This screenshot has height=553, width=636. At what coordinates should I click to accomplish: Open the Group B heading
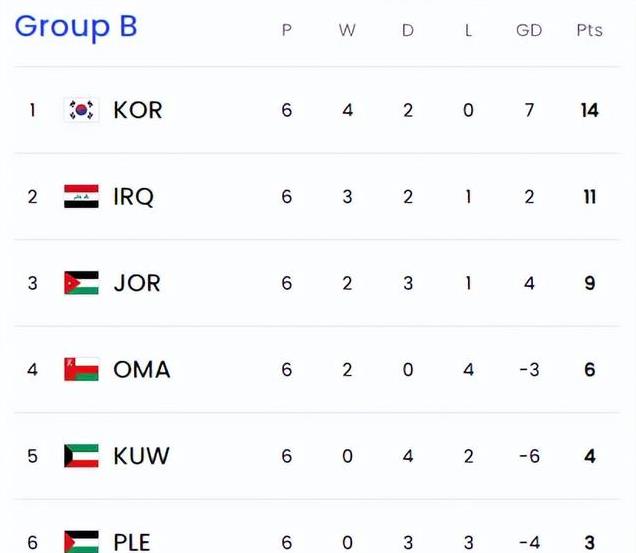[x=76, y=27]
